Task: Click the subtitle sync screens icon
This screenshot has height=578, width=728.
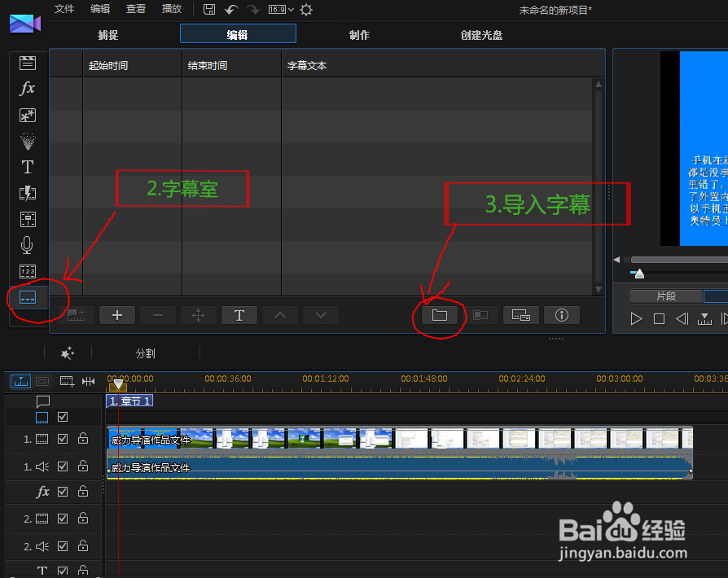Action: pos(521,315)
